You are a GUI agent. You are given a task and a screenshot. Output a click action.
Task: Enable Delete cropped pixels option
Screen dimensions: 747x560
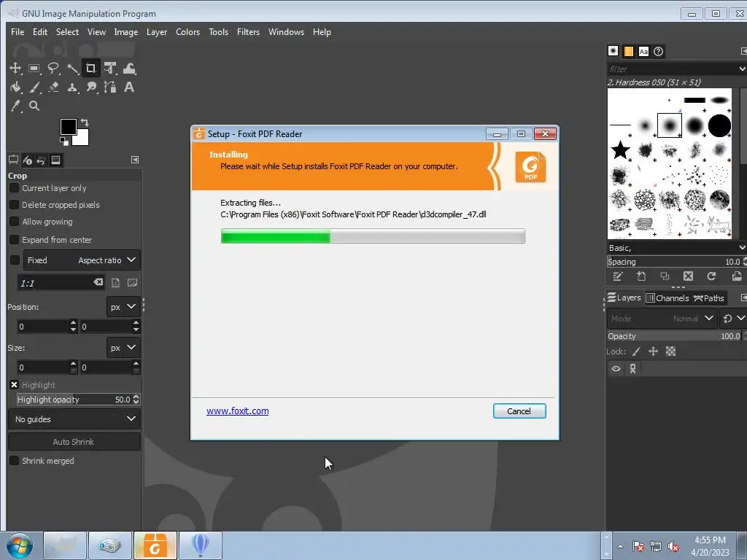point(15,205)
